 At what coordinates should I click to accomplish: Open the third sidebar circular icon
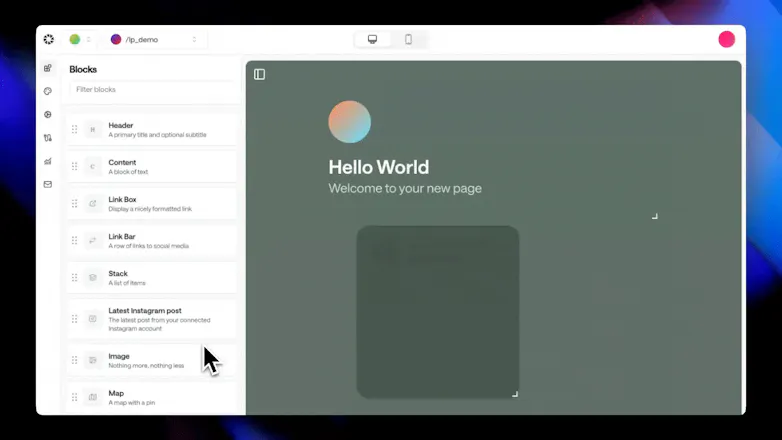point(48,115)
